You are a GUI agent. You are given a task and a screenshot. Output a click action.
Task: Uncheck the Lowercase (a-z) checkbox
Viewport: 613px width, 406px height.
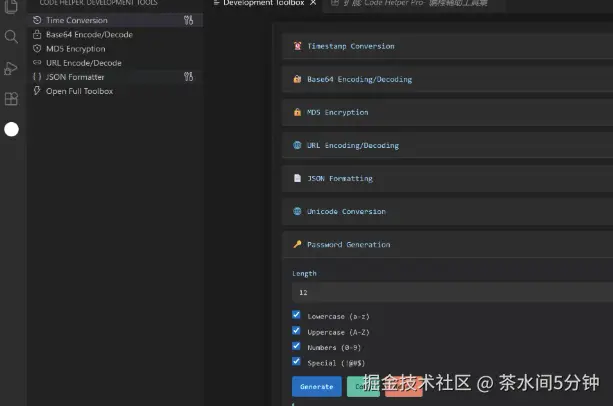[296, 315]
